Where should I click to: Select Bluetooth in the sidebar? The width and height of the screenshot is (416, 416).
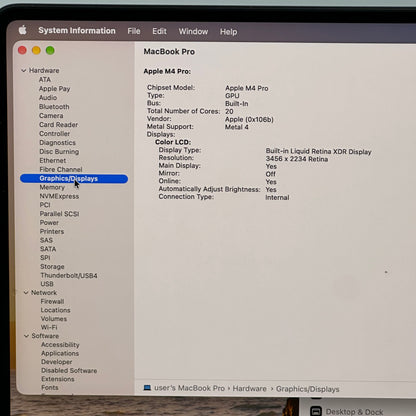(54, 107)
